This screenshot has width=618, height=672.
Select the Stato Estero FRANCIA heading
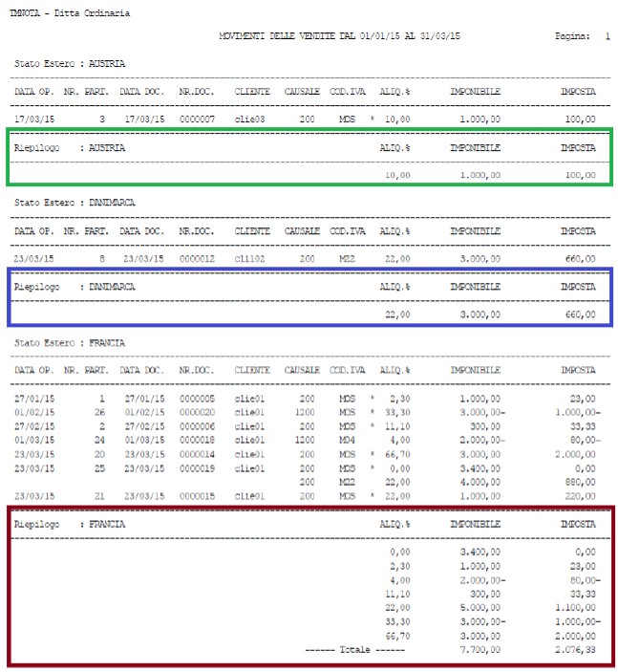click(70, 343)
